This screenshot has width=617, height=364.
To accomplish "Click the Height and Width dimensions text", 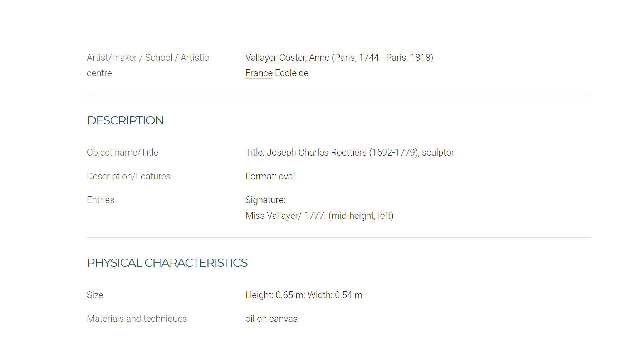I will 304,295.
